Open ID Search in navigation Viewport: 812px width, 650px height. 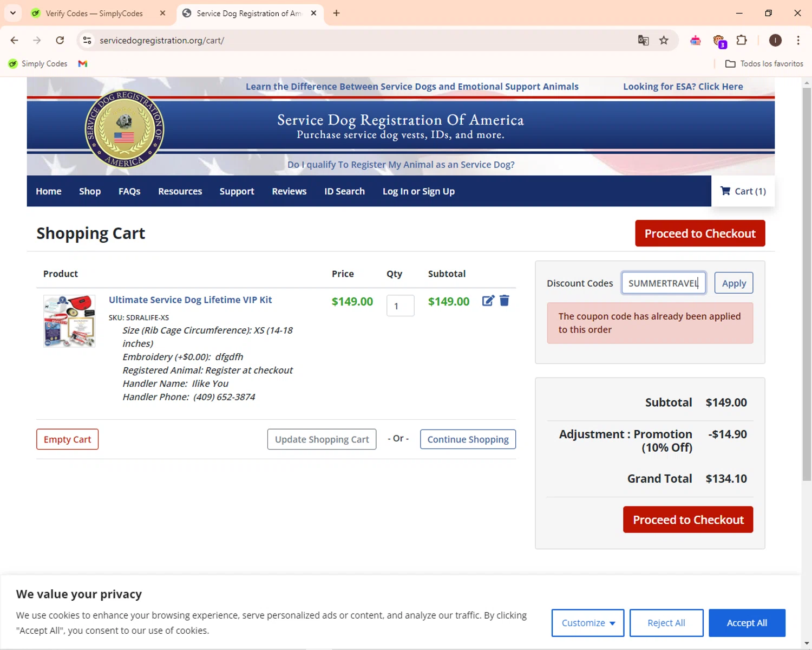[x=344, y=191]
